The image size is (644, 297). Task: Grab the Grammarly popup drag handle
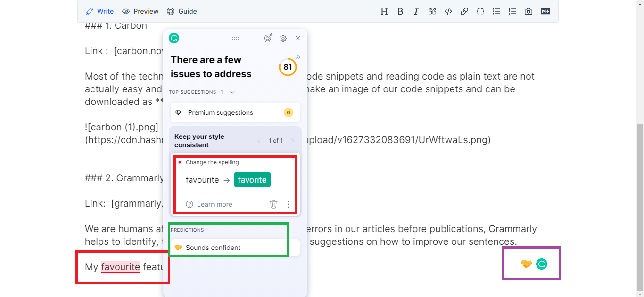click(x=235, y=38)
